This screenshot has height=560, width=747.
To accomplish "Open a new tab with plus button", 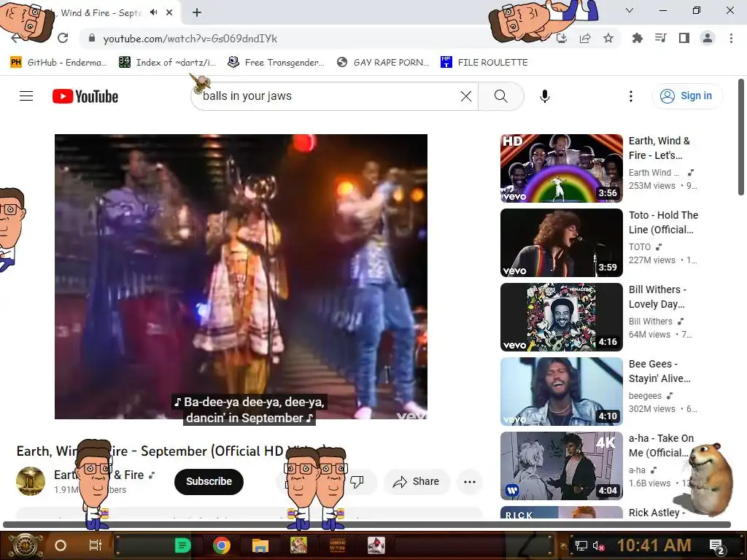I will [x=197, y=12].
